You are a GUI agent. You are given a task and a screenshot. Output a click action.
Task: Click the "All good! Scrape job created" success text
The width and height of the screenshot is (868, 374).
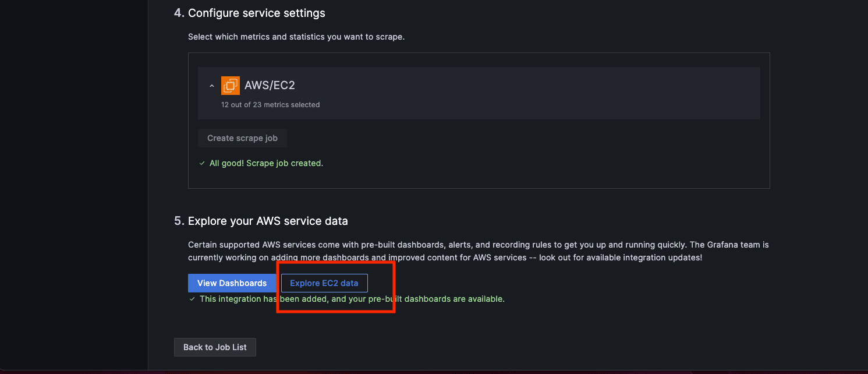point(267,163)
